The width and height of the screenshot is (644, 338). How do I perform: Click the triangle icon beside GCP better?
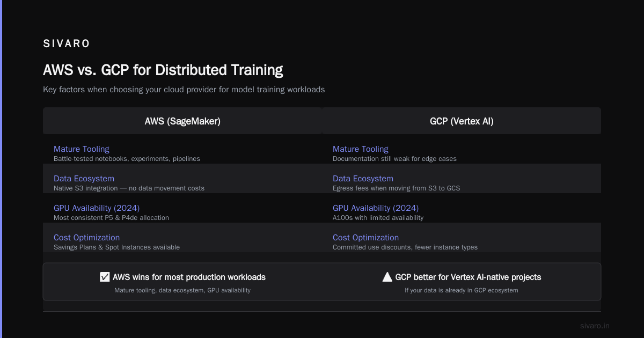tap(387, 277)
